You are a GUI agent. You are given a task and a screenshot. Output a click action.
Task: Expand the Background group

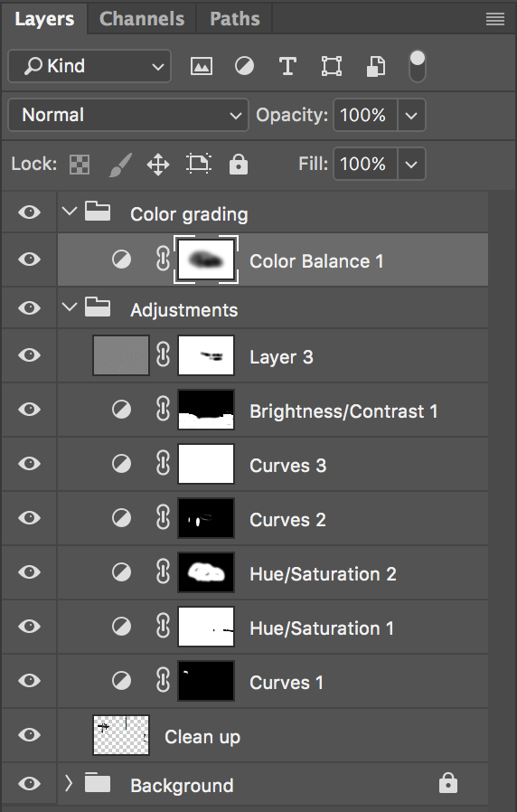point(69,784)
